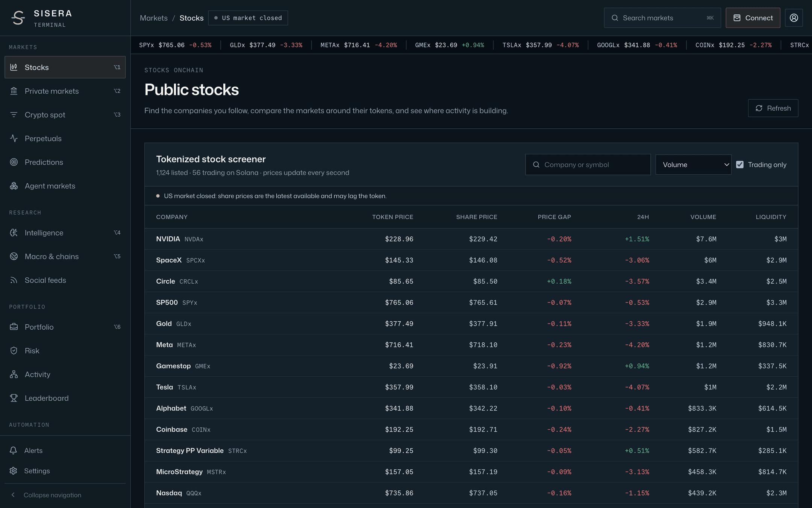Uncheck the Trading only checkbox

739,164
